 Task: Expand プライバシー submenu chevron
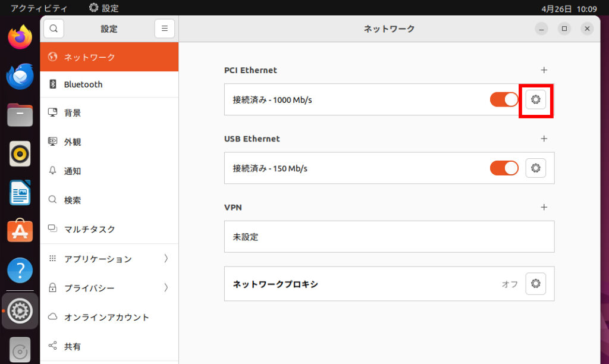pyautogui.click(x=166, y=287)
